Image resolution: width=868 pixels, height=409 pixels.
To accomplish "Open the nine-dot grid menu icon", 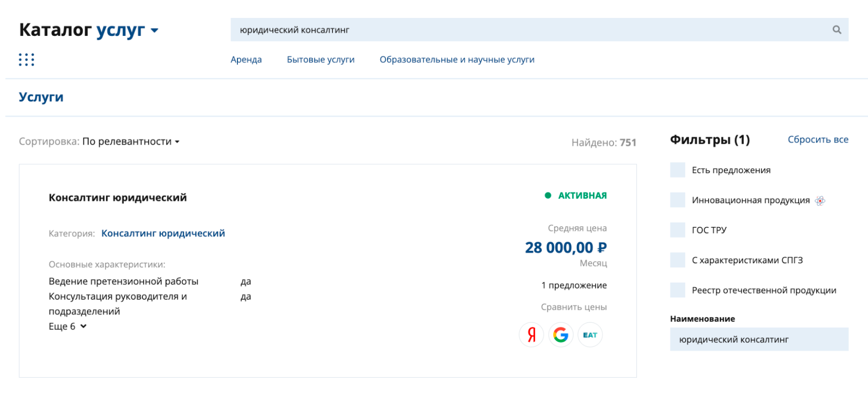I will 27,60.
